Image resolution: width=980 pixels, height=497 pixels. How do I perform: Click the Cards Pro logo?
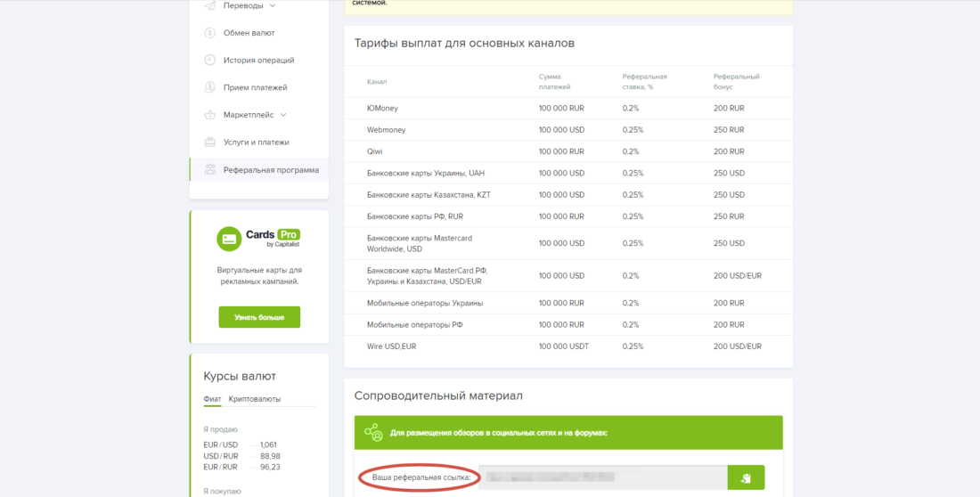click(x=259, y=238)
